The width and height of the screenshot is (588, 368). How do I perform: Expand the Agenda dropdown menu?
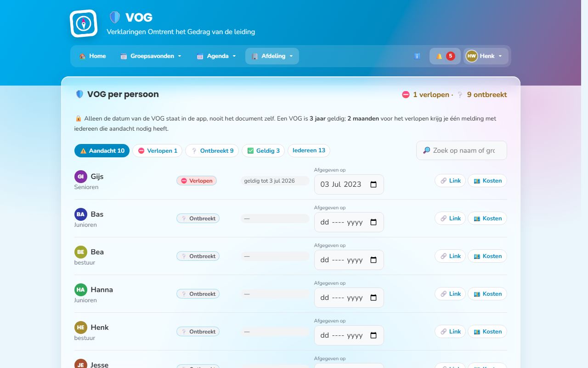click(216, 56)
